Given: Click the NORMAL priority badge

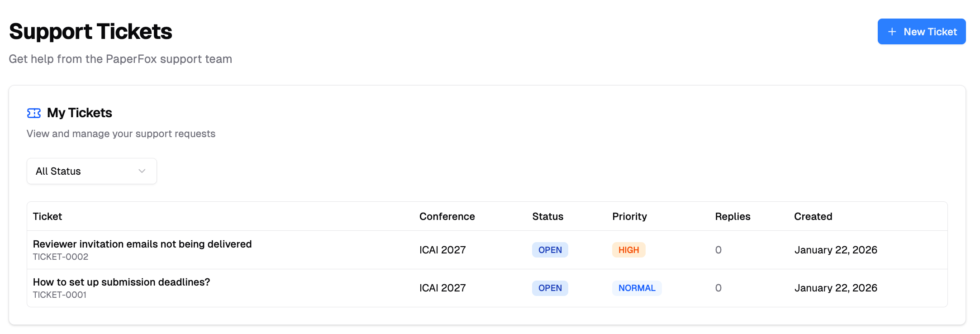Looking at the screenshot, I should 637,288.
